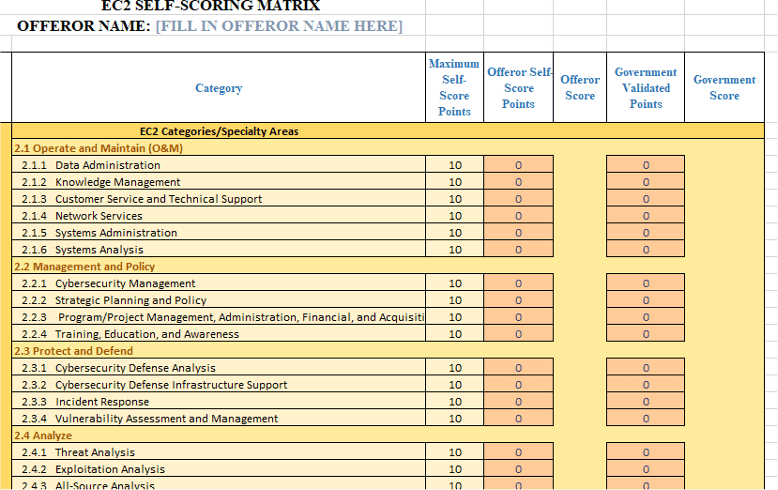This screenshot has height=490, width=778.
Task: Select the 2.4 Analyze section row
Action: (388, 435)
